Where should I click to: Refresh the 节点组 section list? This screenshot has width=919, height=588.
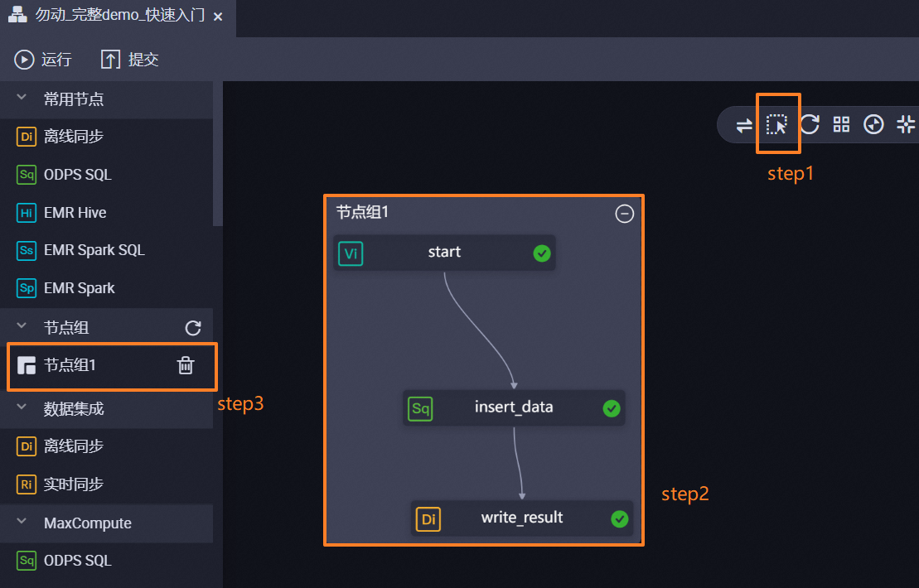[193, 328]
